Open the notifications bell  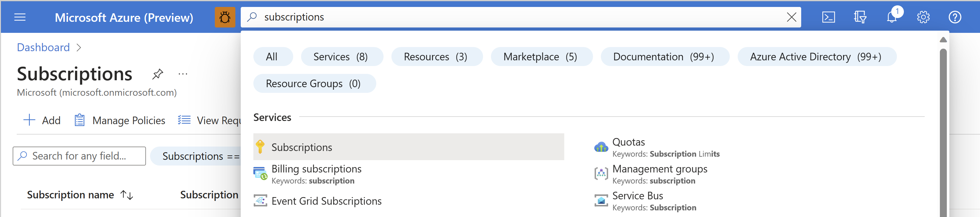coord(892,17)
